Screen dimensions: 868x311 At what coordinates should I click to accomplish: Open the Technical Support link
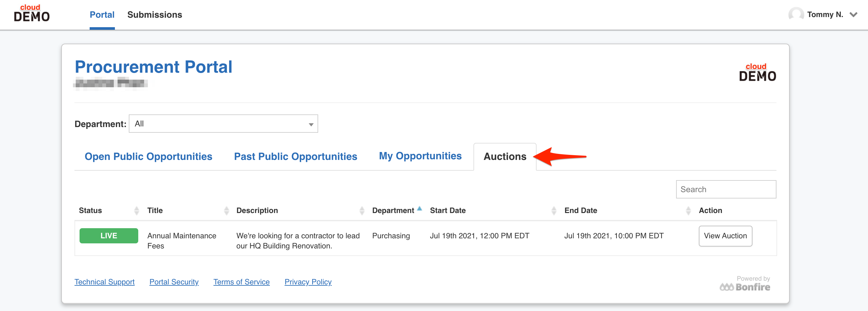[x=104, y=282]
